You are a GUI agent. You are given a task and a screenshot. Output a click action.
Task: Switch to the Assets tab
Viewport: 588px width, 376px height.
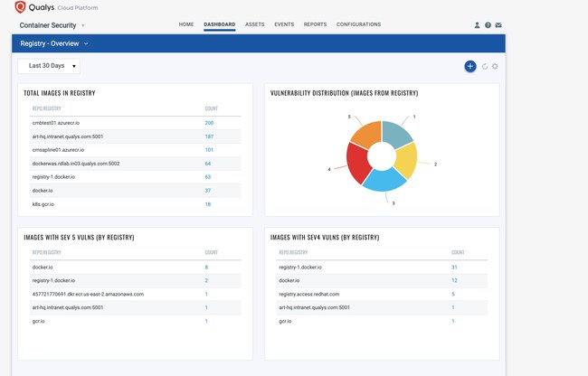pos(255,24)
